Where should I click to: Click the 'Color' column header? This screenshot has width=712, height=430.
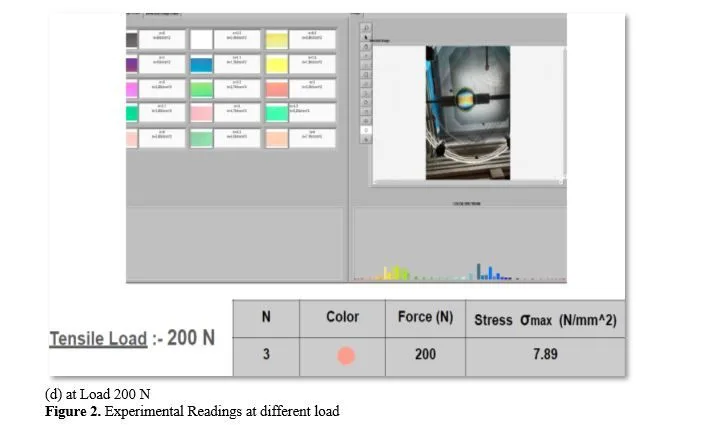(x=342, y=317)
